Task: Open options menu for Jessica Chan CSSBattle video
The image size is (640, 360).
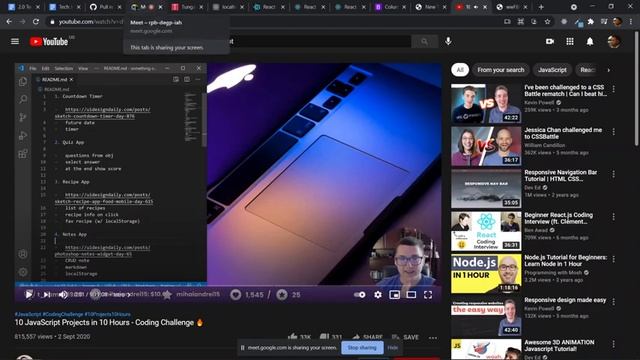Action: [613, 131]
